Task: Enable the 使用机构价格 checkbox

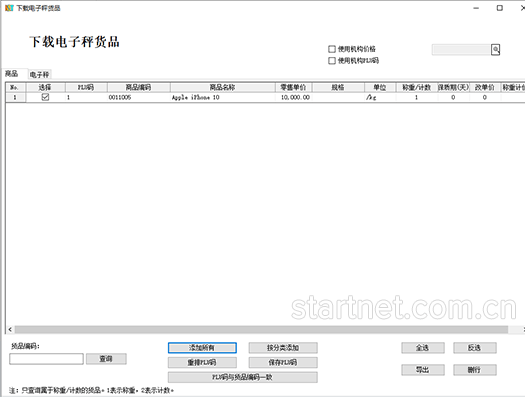Action: (332, 49)
